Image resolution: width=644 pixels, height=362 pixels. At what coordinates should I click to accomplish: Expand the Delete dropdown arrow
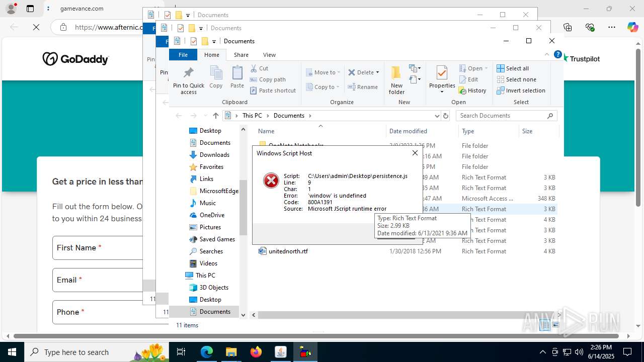point(378,72)
